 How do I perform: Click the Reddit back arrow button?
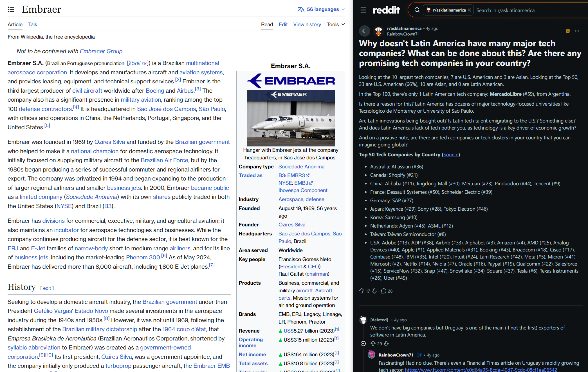click(x=364, y=31)
